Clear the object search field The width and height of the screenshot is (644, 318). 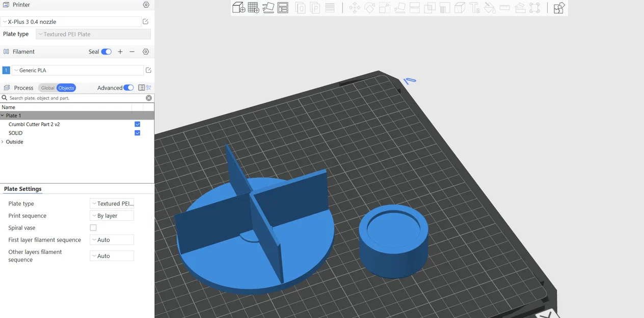pos(149,98)
